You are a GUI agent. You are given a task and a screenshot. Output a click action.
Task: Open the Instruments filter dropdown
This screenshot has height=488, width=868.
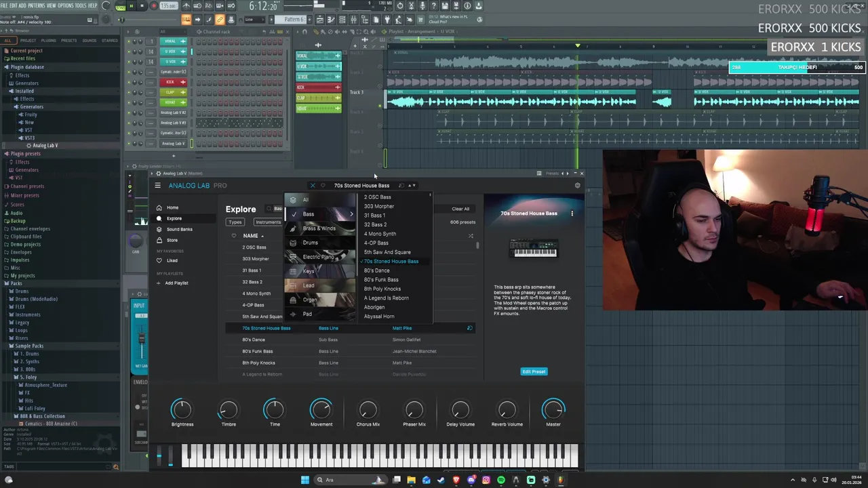click(x=268, y=222)
